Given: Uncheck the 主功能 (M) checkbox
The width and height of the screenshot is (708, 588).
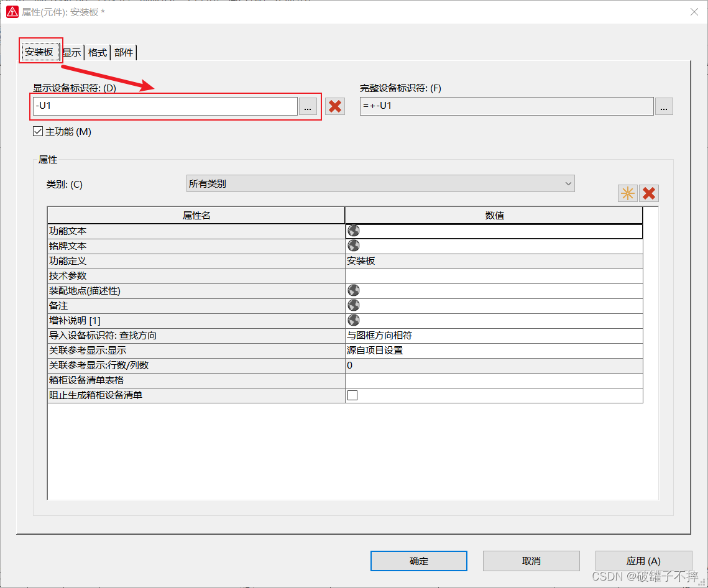Looking at the screenshot, I should coord(39,132).
